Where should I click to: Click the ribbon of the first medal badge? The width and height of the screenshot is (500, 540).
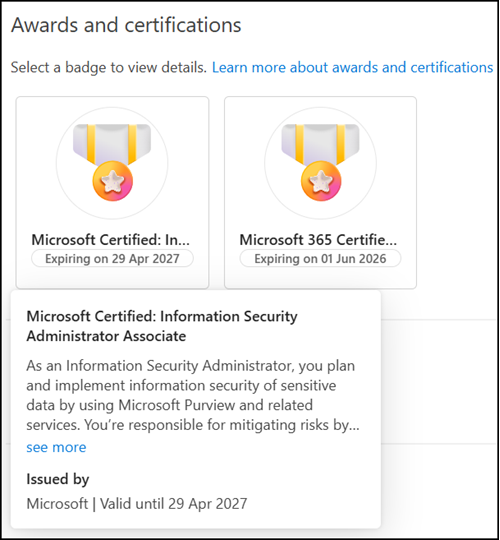112,142
